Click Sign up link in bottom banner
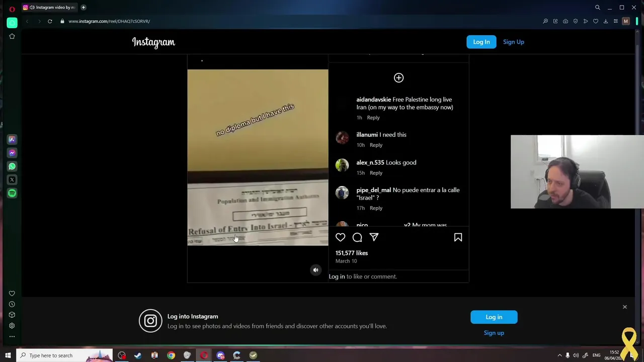This screenshot has width=644, height=362. click(x=494, y=333)
